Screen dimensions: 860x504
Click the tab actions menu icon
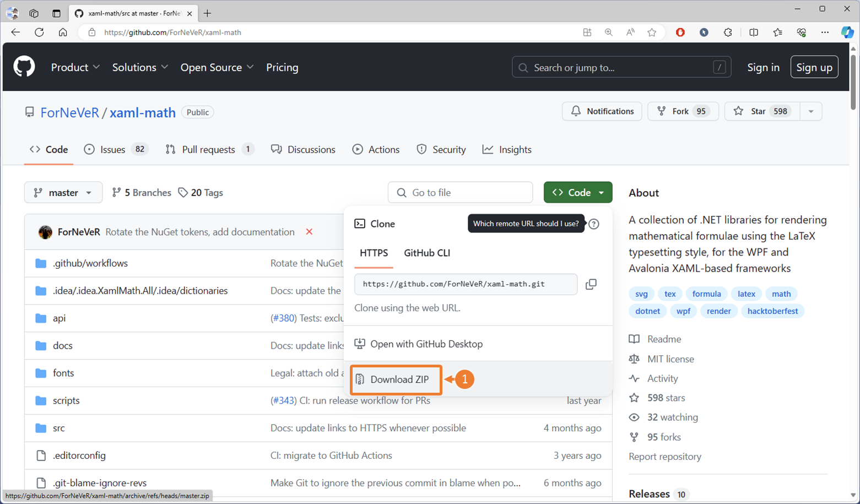(x=56, y=13)
